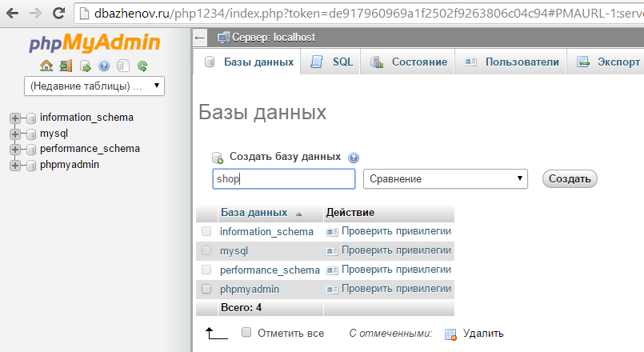Expand the performance_schema tree node
This screenshot has height=352, width=644.
(14, 149)
